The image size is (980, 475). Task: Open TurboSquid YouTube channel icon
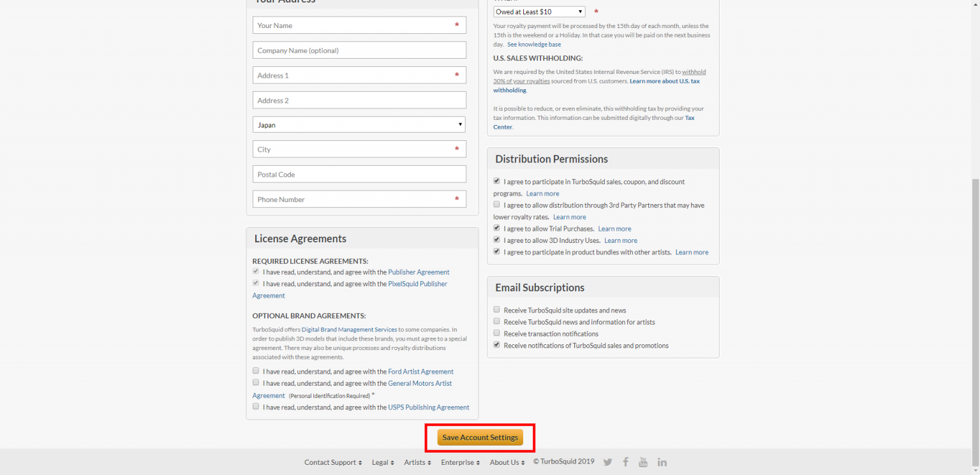643,462
